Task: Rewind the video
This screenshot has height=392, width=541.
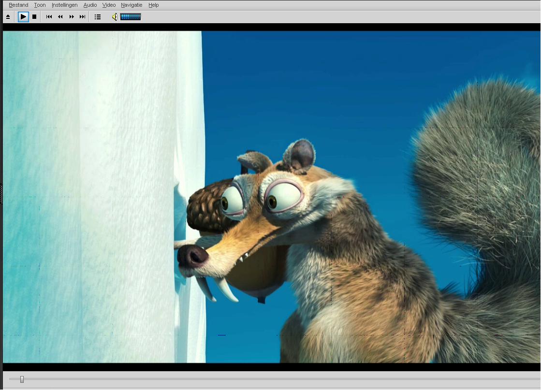Action: 60,16
